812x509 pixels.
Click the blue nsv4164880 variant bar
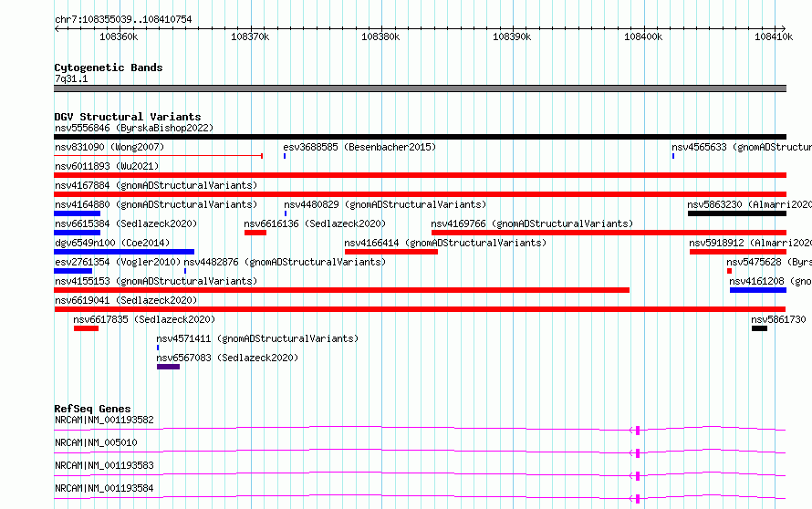click(x=78, y=213)
